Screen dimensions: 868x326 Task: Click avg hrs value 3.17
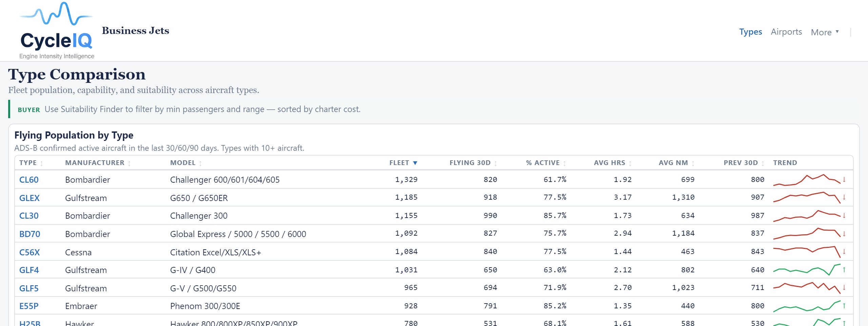coord(623,197)
